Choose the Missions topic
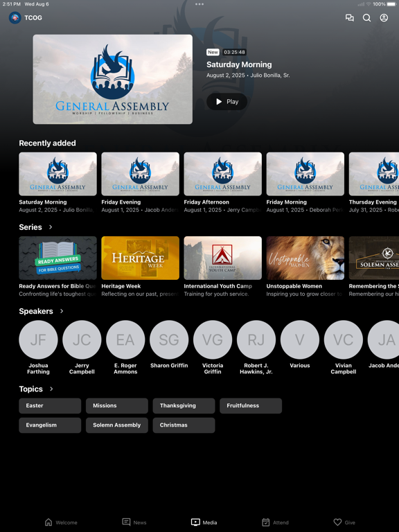Screen dimensions: 399x532 (116, 406)
